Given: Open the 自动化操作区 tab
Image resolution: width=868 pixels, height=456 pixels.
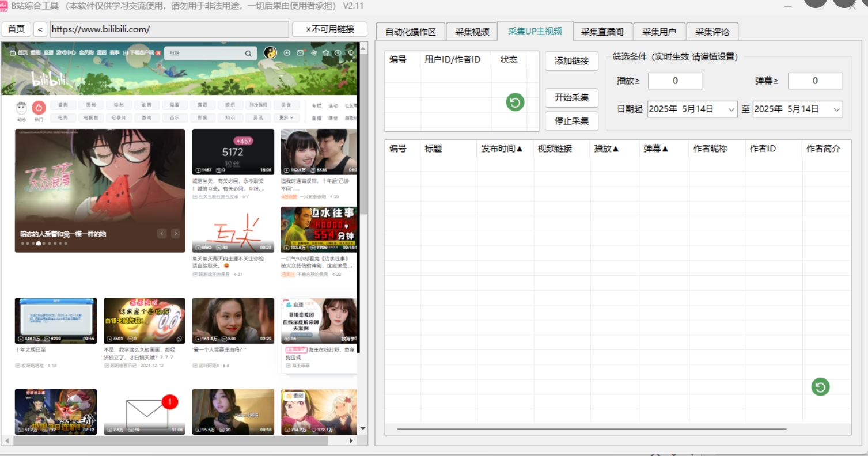Looking at the screenshot, I should (410, 32).
